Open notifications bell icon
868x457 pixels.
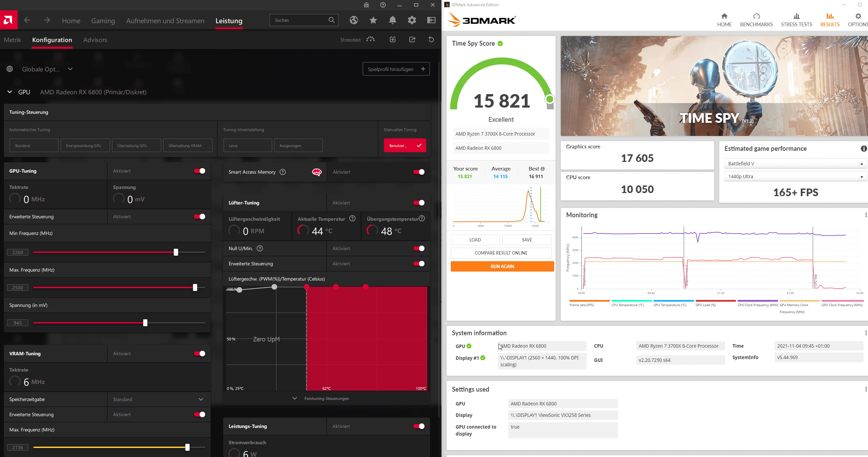coord(392,20)
